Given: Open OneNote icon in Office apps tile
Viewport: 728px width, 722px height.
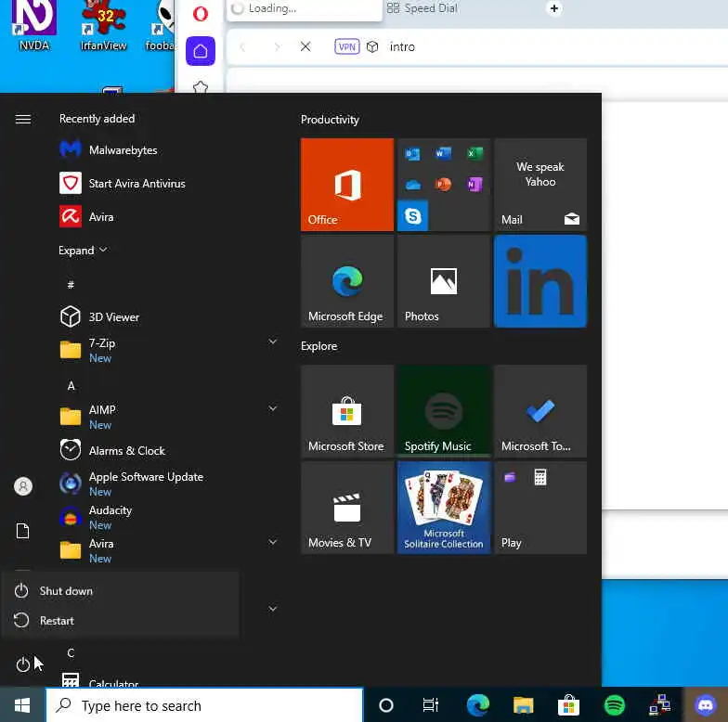Looking at the screenshot, I should pos(474,185).
